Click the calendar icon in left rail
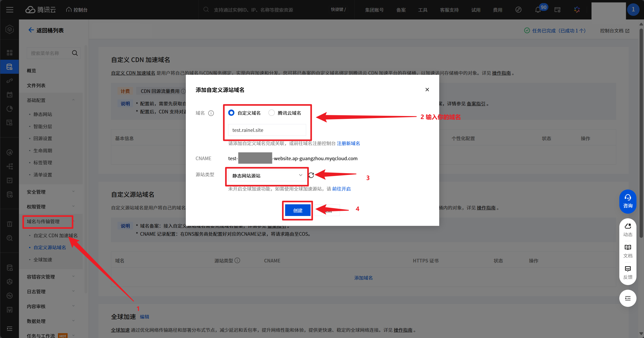Viewport: 644px width, 338px height. [x=10, y=95]
